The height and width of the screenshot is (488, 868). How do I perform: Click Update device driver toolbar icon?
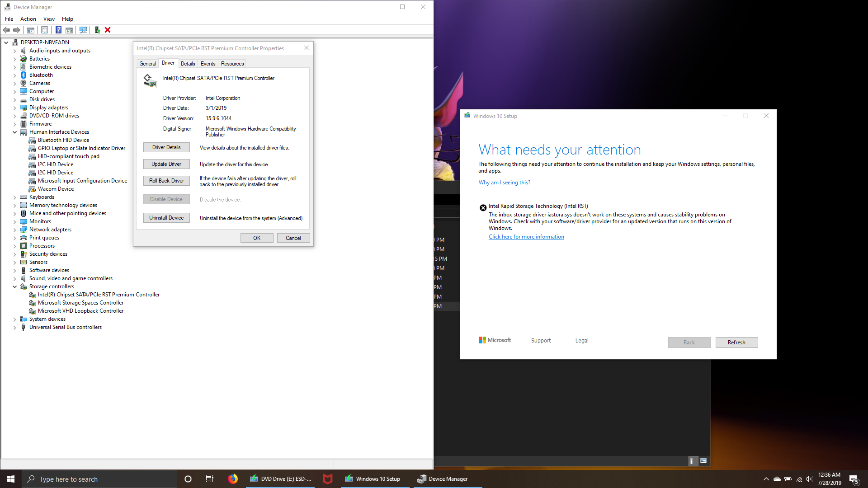pyautogui.click(x=97, y=30)
